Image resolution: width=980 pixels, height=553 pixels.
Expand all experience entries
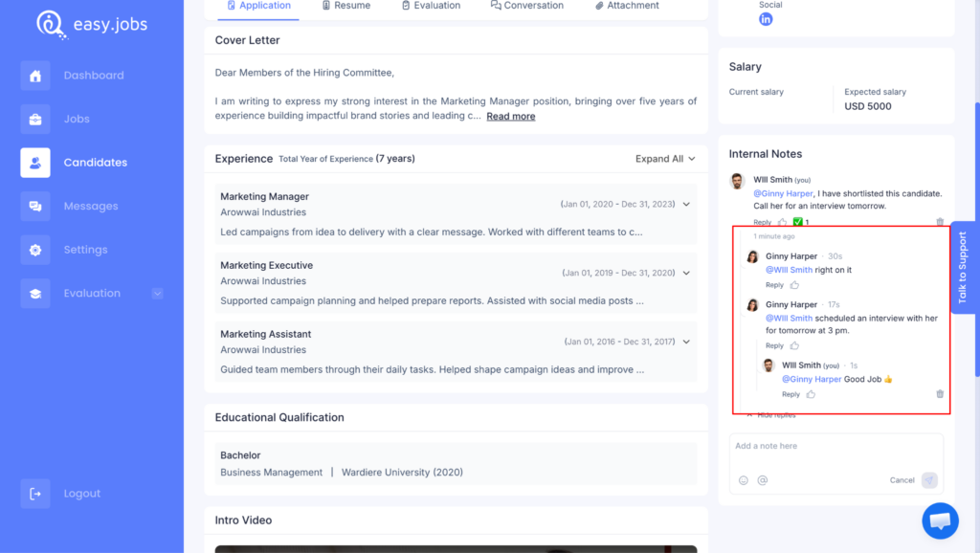pos(665,159)
